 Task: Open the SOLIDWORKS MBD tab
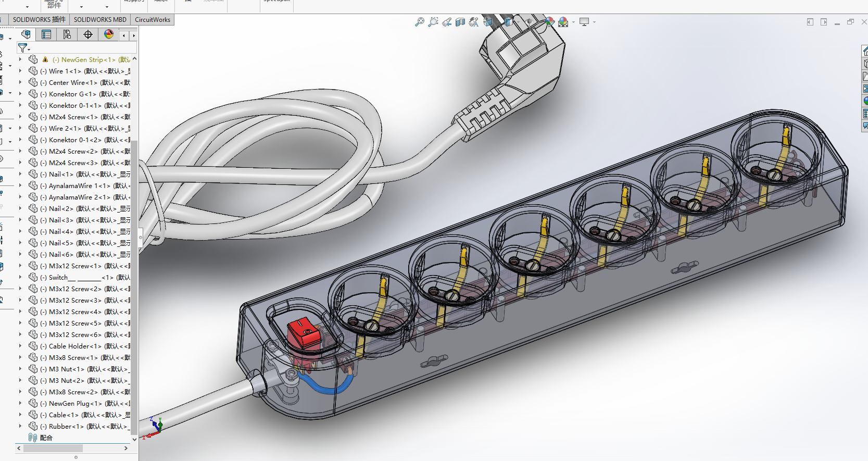pyautogui.click(x=100, y=19)
